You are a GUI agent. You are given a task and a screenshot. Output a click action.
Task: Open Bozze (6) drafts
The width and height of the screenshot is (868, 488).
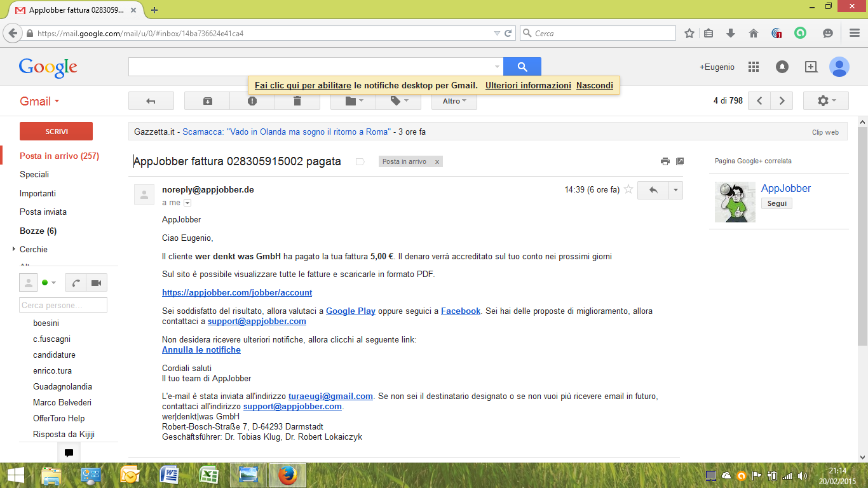point(38,231)
